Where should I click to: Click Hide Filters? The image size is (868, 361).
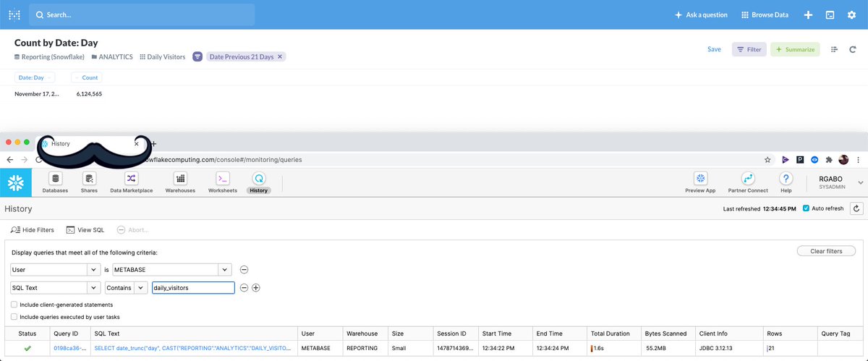tap(33, 230)
